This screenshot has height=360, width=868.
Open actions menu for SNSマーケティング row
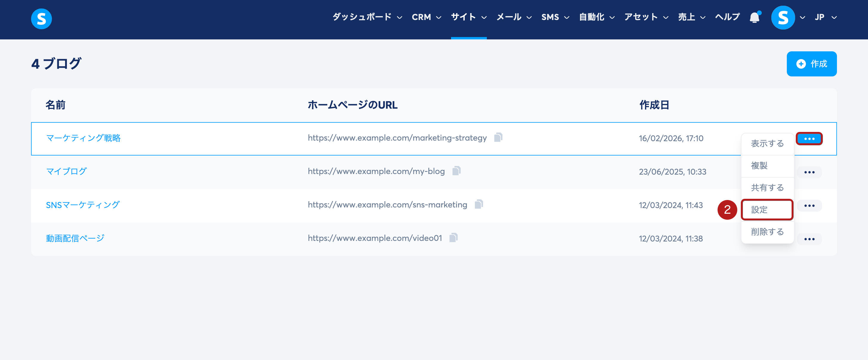[809, 206]
